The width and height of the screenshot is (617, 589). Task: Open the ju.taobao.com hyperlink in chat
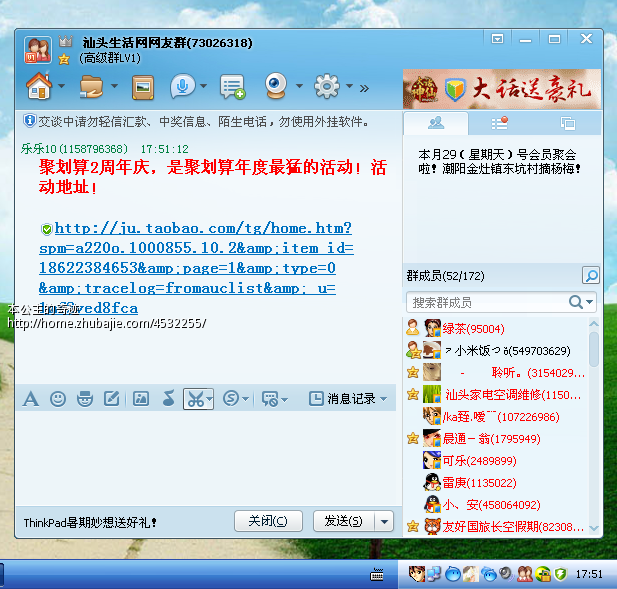(196, 268)
